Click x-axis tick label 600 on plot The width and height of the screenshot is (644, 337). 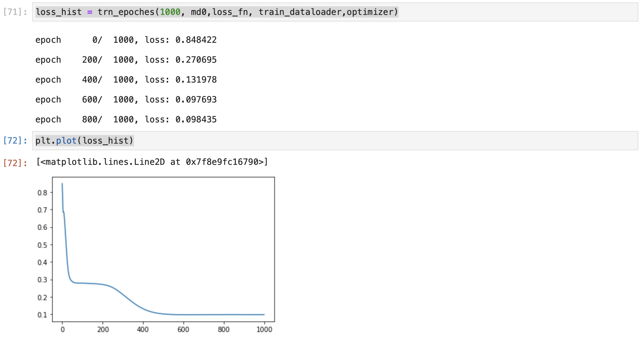pos(183,329)
